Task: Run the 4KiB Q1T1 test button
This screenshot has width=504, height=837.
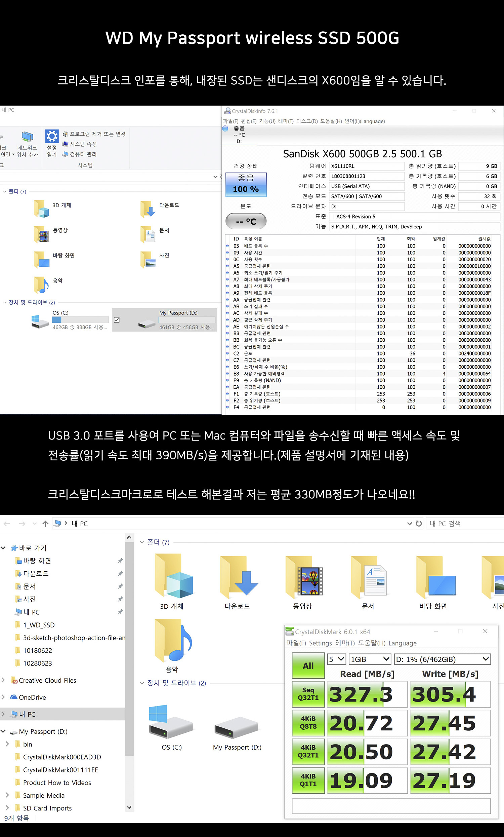Action: 308,780
